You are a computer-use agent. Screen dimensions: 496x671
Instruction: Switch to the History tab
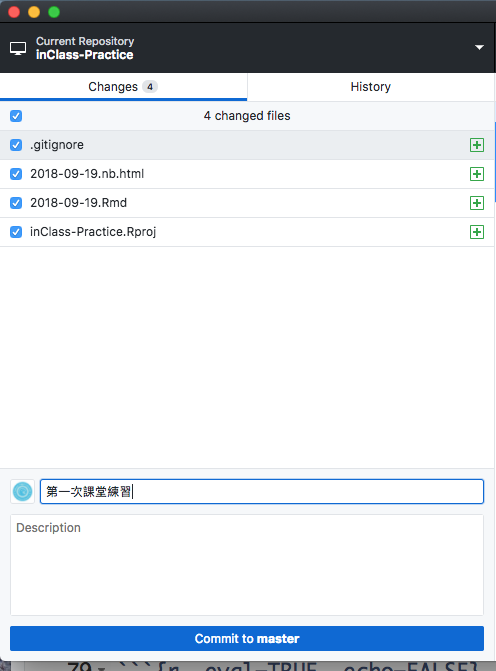[371, 87]
